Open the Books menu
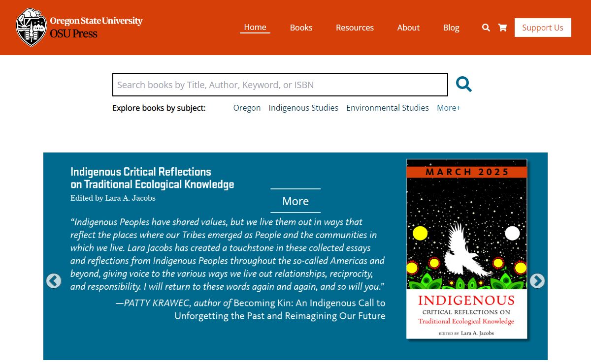This screenshot has height=364, width=591. [x=301, y=28]
